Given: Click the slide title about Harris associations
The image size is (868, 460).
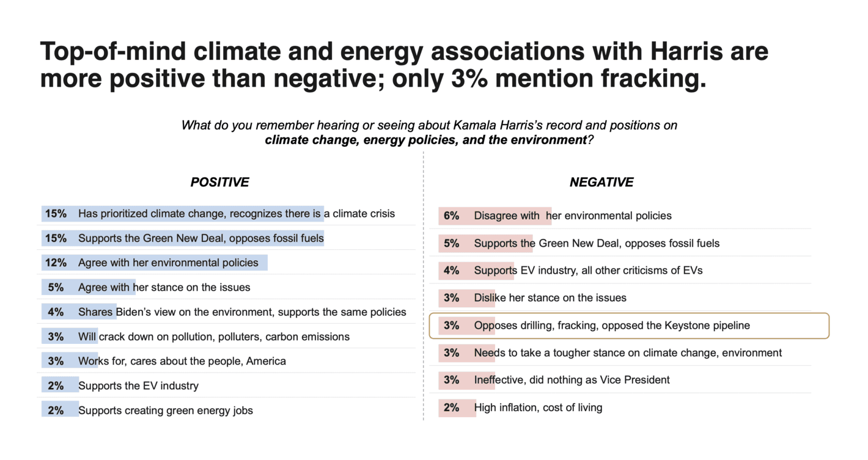Looking at the screenshot, I should tap(403, 65).
